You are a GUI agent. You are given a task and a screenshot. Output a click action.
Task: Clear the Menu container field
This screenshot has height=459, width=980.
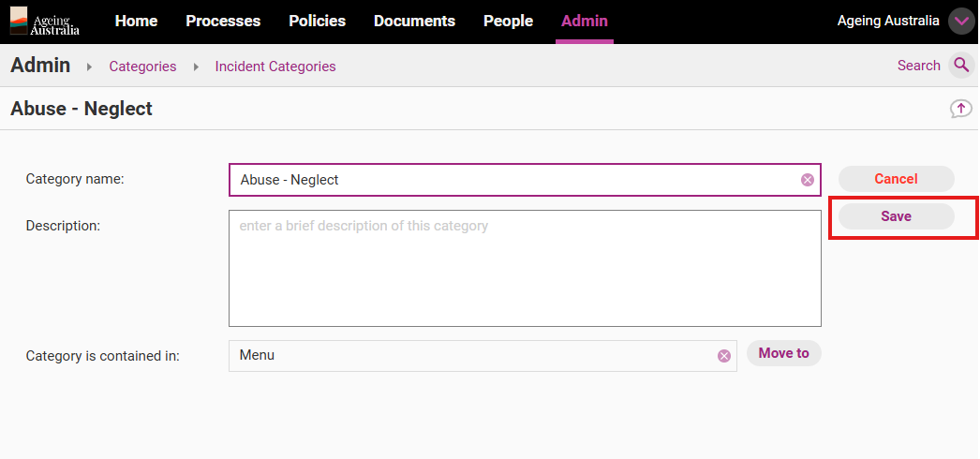(723, 356)
